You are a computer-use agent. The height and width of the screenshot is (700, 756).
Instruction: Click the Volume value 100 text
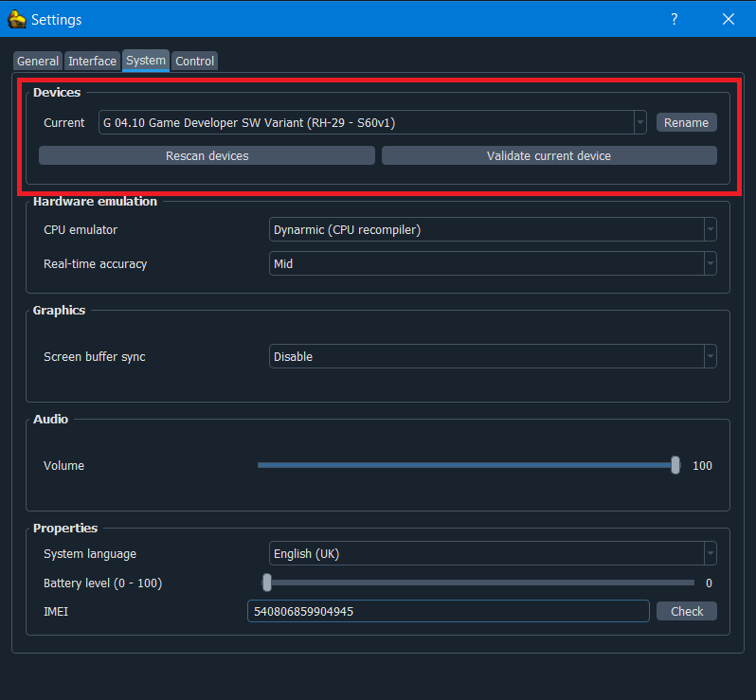[x=702, y=466]
